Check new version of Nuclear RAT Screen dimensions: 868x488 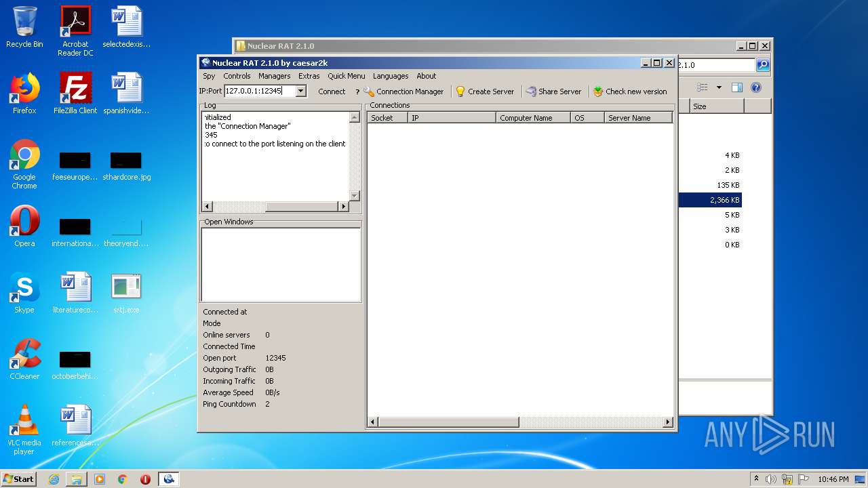tap(630, 91)
